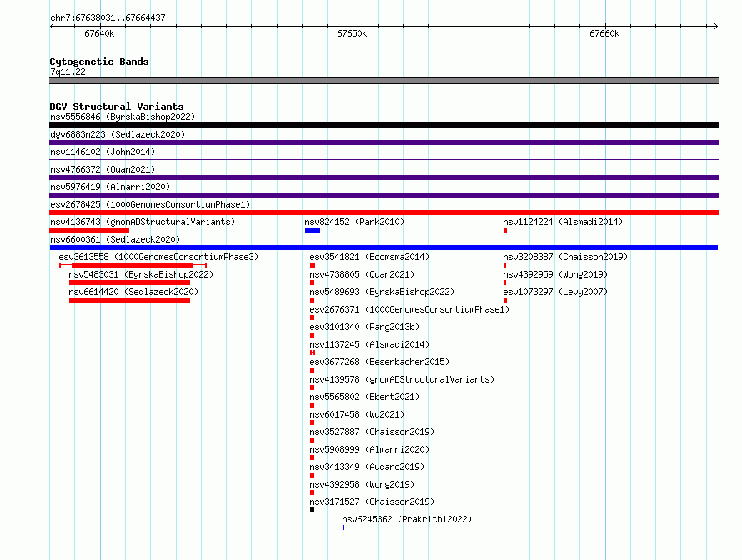The width and height of the screenshot is (742, 560).
Task: Open nsv1124224 (Alsmadi2014) variant label
Action: tap(563, 222)
